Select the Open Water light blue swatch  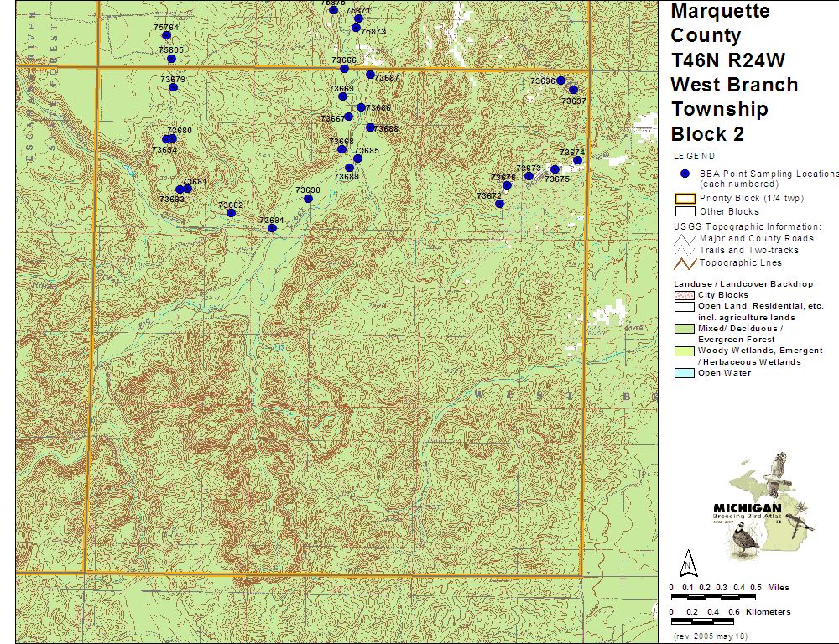tap(685, 373)
